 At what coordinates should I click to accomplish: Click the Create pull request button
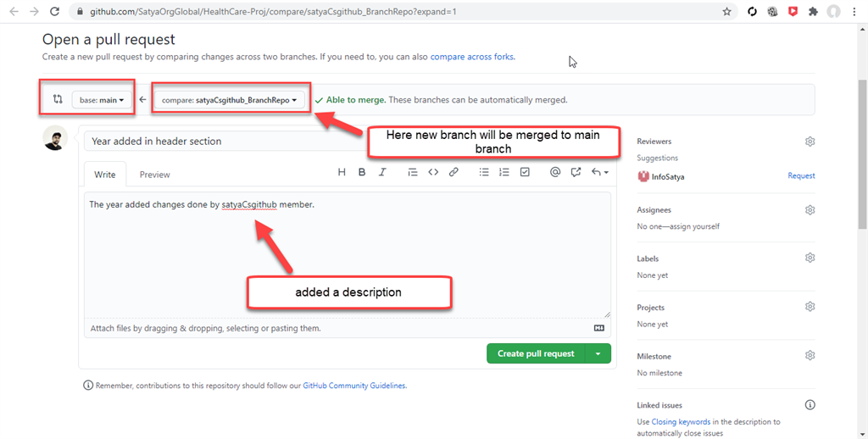pyautogui.click(x=536, y=353)
